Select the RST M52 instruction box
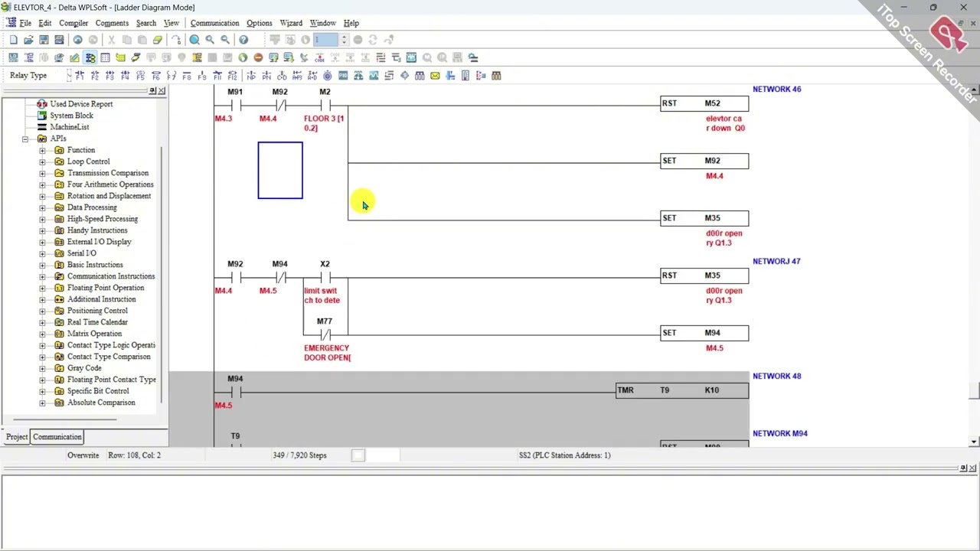The width and height of the screenshot is (980, 551). [x=704, y=103]
